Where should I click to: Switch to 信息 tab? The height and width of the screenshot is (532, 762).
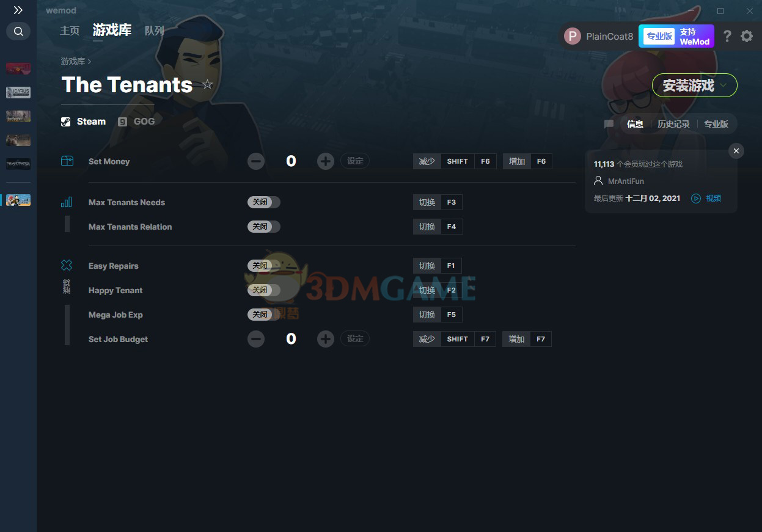coord(635,124)
